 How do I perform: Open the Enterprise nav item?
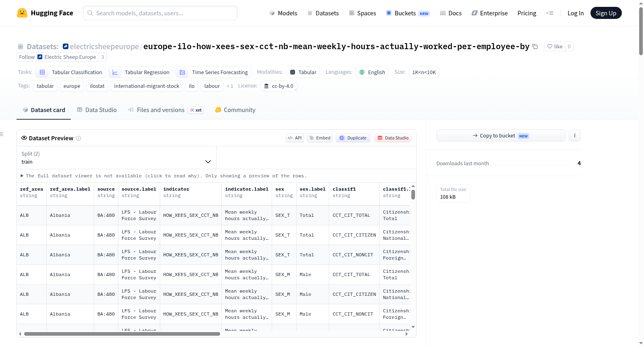tap(489, 13)
